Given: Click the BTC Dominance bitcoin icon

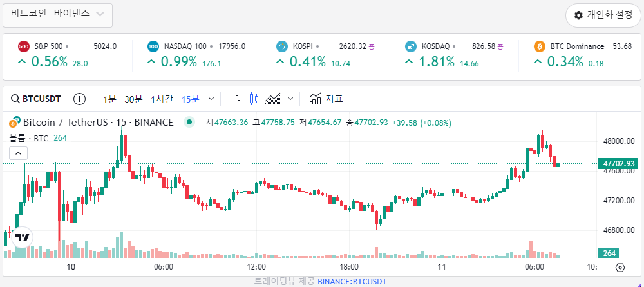Looking at the screenshot, I should [x=539, y=46].
